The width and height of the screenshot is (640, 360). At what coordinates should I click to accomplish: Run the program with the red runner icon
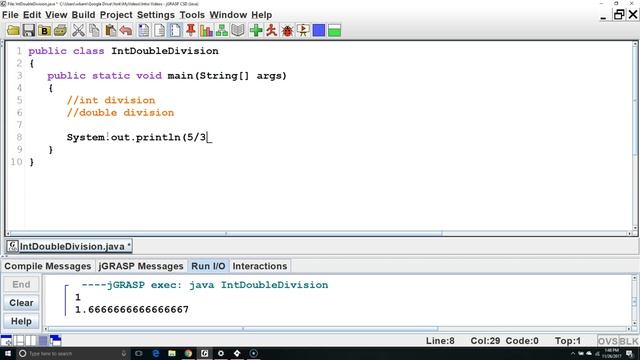[271, 31]
